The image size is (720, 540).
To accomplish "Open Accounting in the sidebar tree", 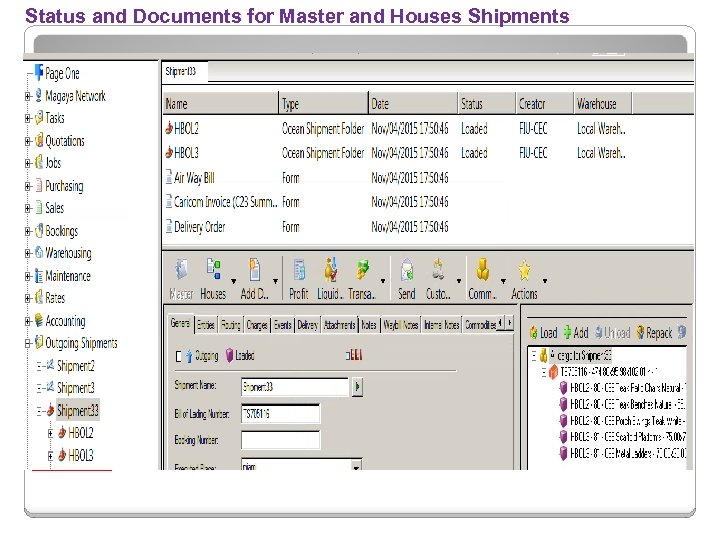I will click(x=65, y=321).
